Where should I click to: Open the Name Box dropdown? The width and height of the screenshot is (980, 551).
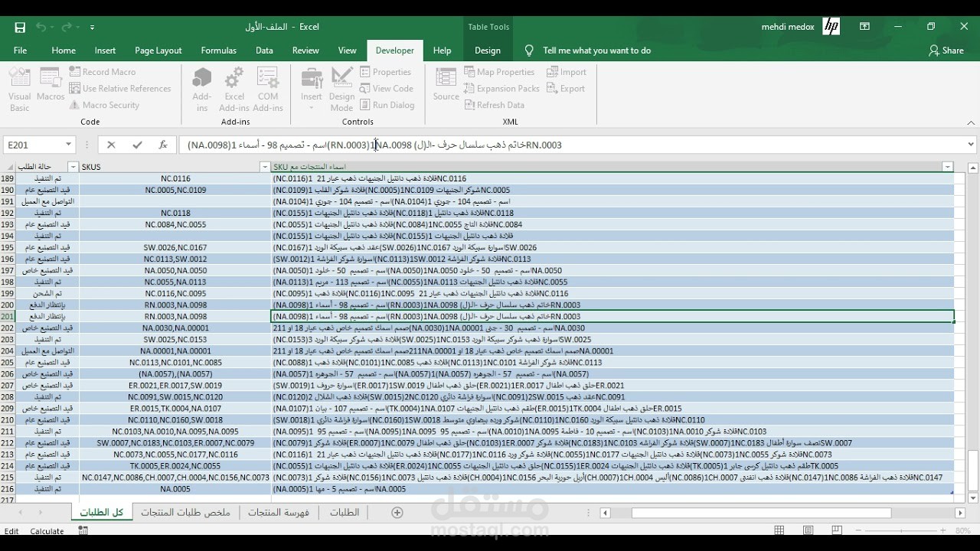pos(68,145)
